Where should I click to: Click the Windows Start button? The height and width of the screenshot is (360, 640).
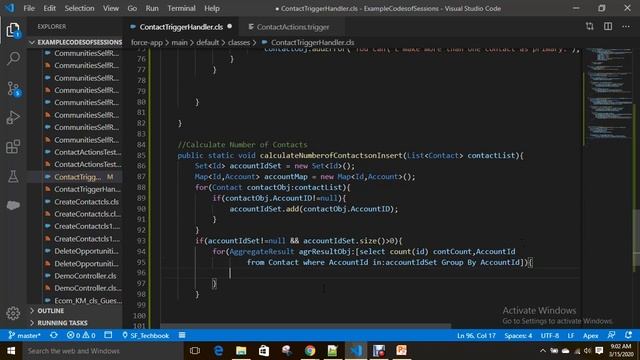(11, 351)
